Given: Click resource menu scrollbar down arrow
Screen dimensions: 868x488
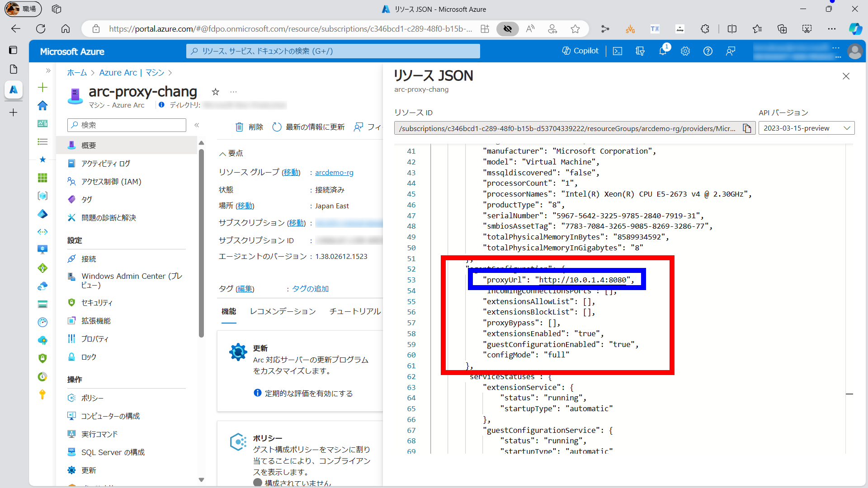Looking at the screenshot, I should [x=201, y=480].
